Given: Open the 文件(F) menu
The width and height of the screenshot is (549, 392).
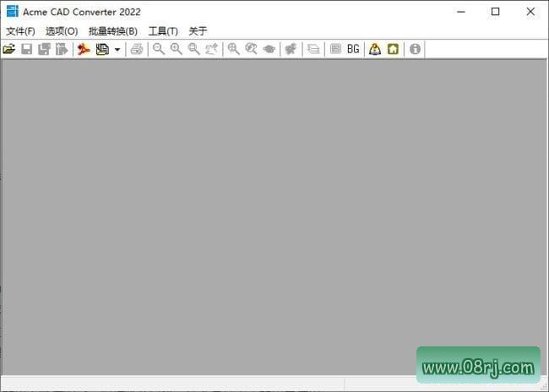Looking at the screenshot, I should (x=20, y=31).
